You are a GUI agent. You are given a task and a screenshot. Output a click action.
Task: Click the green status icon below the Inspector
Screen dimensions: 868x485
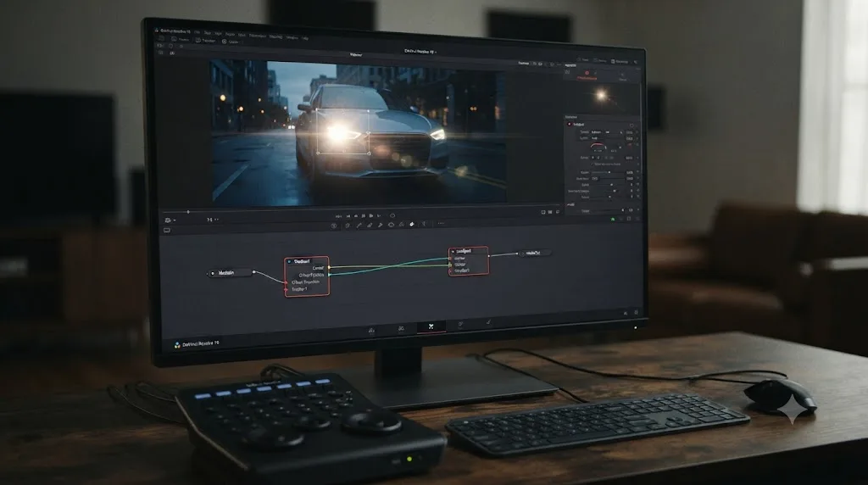pos(613,220)
